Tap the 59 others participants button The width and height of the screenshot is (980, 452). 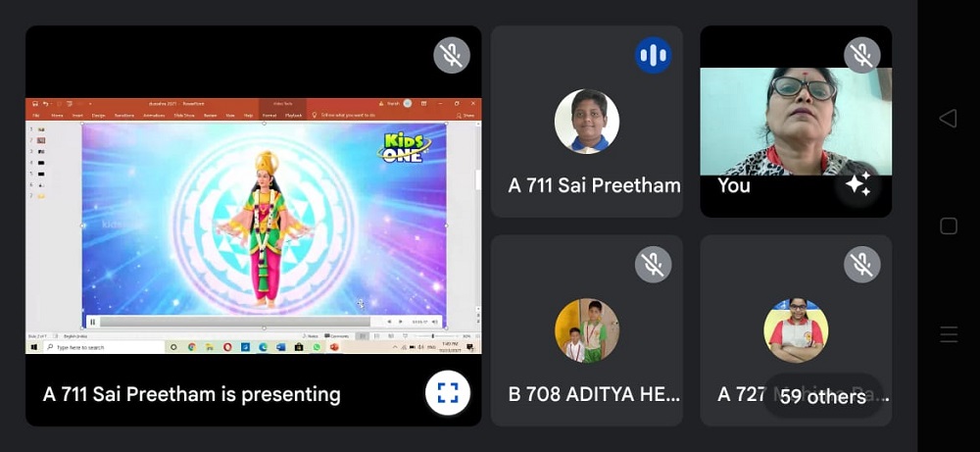point(822,396)
